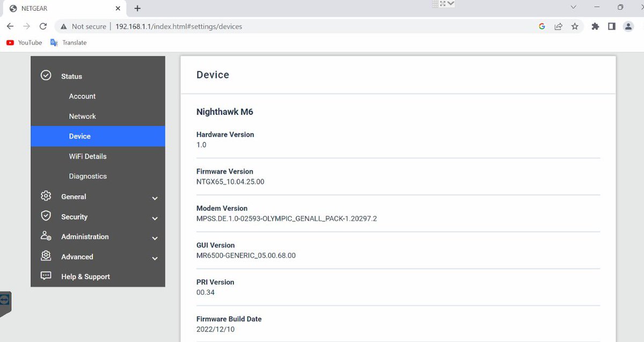
Task: Click the browser forward arrow
Action: click(26, 26)
